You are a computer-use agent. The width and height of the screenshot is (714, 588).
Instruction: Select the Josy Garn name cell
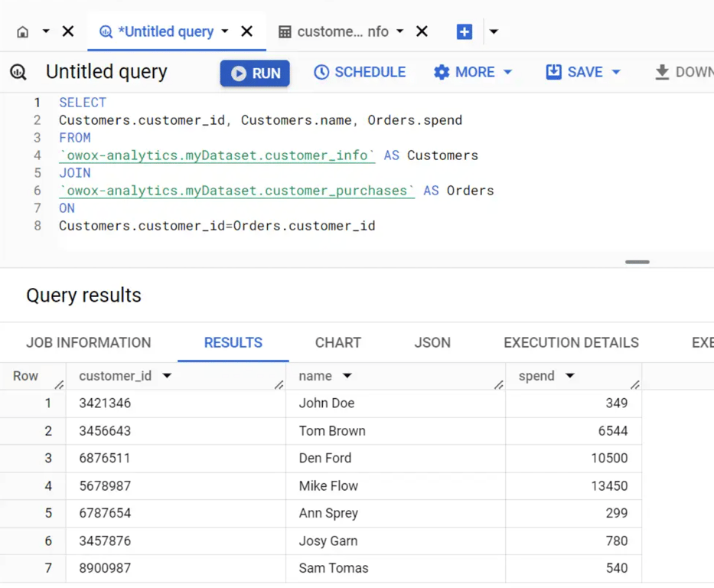pyautogui.click(x=395, y=541)
